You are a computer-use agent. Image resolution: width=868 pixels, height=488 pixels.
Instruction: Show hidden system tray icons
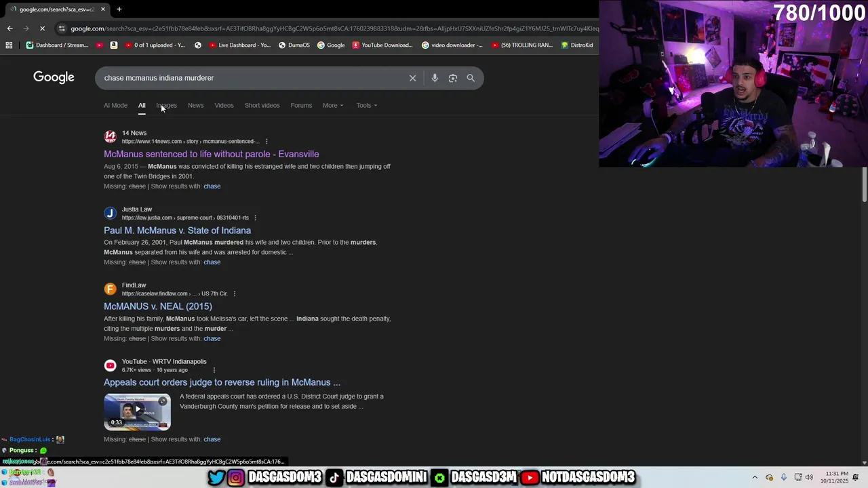click(755, 477)
